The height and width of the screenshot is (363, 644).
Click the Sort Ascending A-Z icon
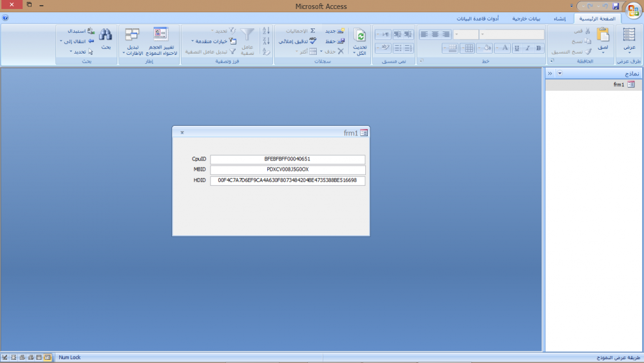[266, 30]
